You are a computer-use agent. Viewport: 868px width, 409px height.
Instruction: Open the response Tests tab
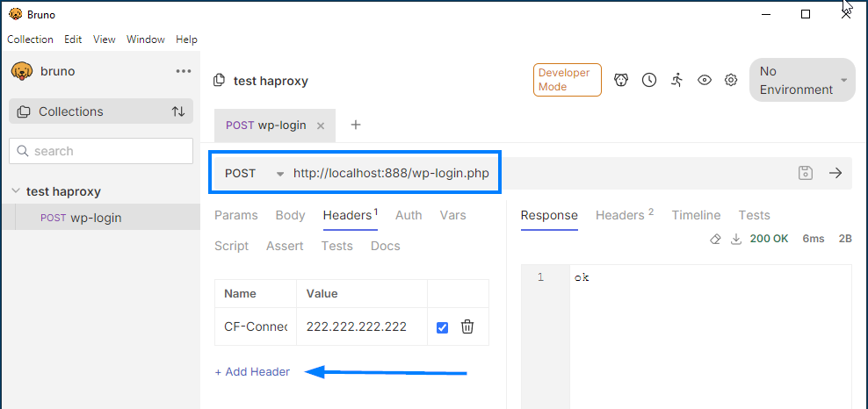coord(754,216)
